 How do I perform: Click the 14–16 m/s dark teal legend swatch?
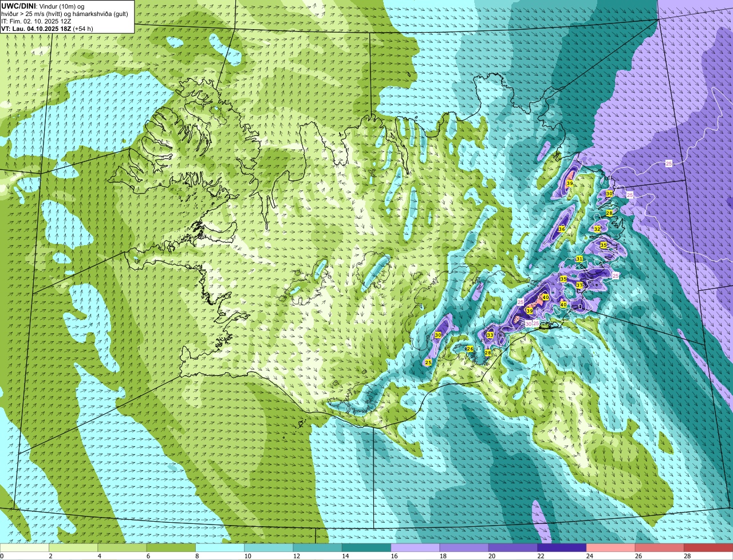(x=366, y=547)
